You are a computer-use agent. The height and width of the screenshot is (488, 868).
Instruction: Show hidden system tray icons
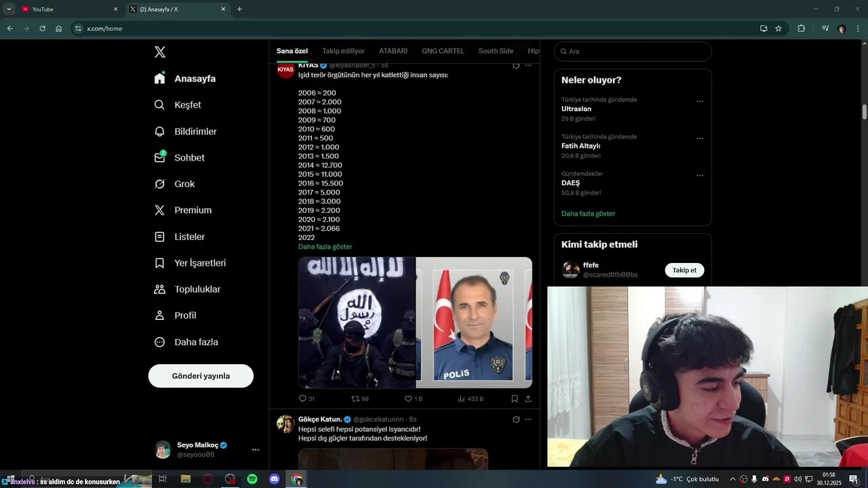(732, 479)
